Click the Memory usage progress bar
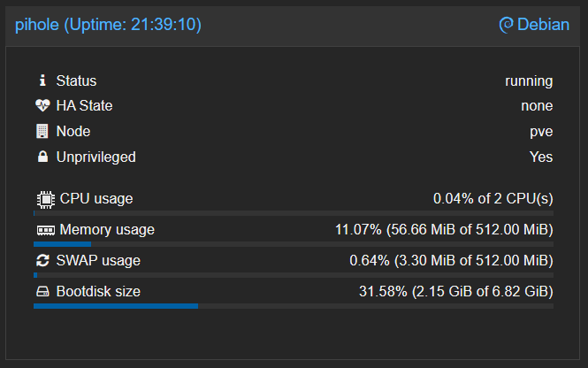 tap(294, 244)
